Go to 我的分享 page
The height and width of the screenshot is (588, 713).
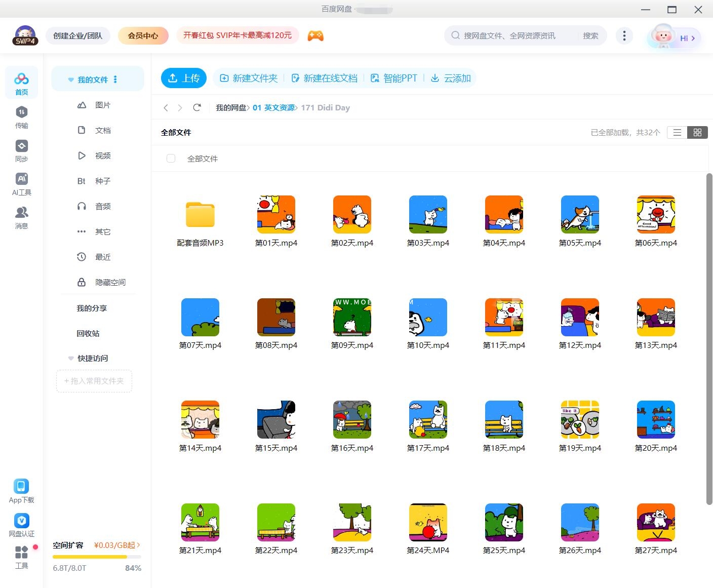pyautogui.click(x=91, y=308)
